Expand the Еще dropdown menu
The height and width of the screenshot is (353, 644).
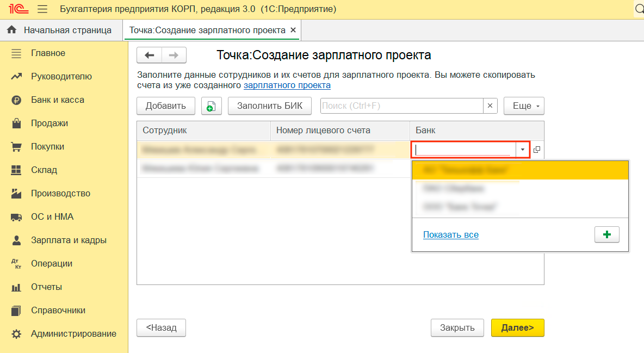pyautogui.click(x=524, y=106)
